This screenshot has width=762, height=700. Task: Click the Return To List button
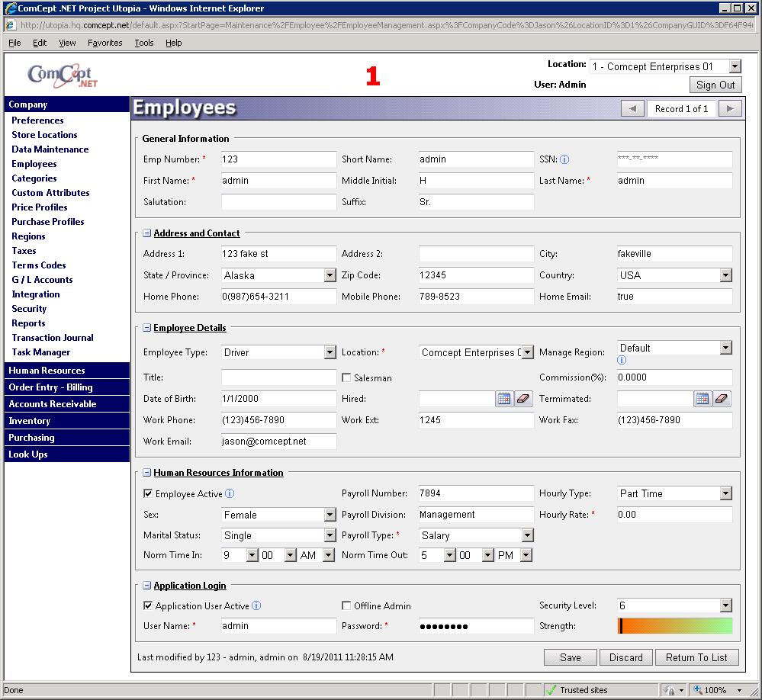point(696,657)
